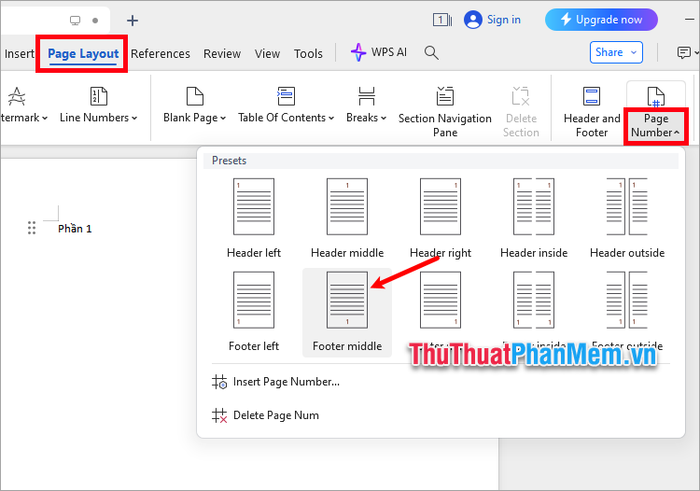Expand Table Of Contents dropdown arrow
This screenshot has height=491, width=700.
click(x=331, y=118)
